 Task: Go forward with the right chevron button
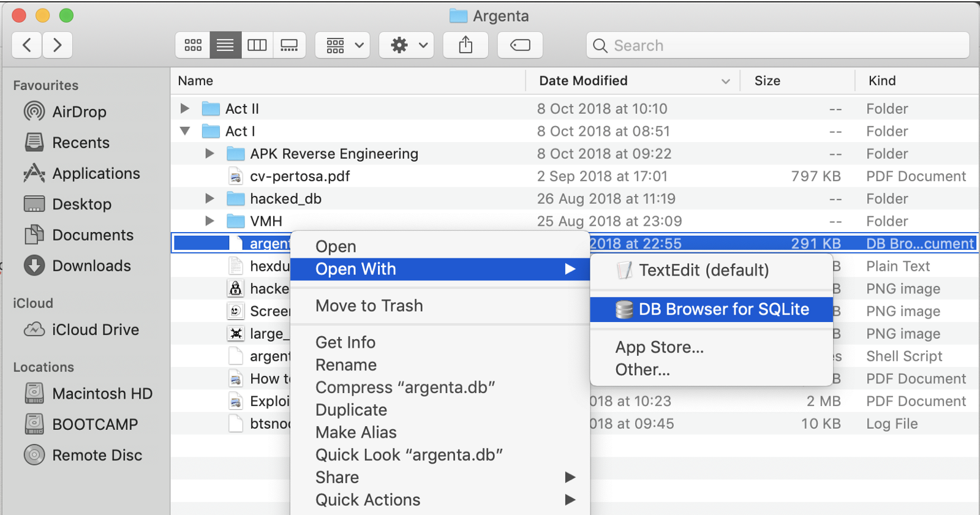(58, 45)
